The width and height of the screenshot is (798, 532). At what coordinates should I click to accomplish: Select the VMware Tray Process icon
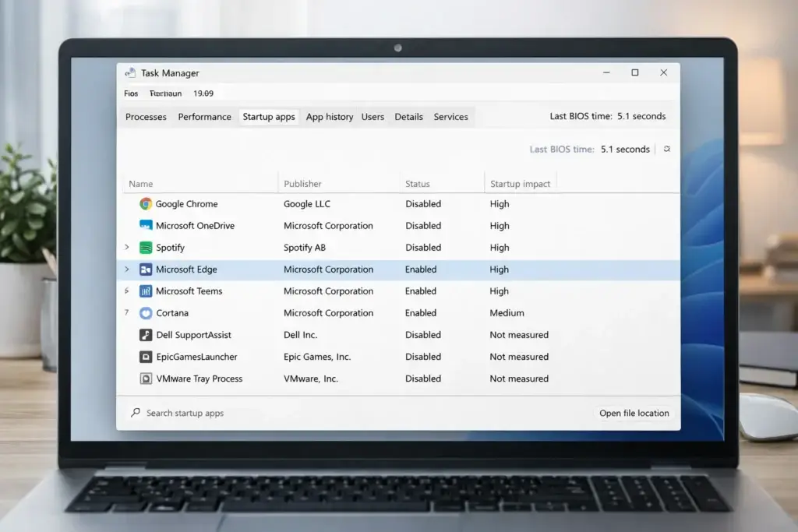(145, 378)
